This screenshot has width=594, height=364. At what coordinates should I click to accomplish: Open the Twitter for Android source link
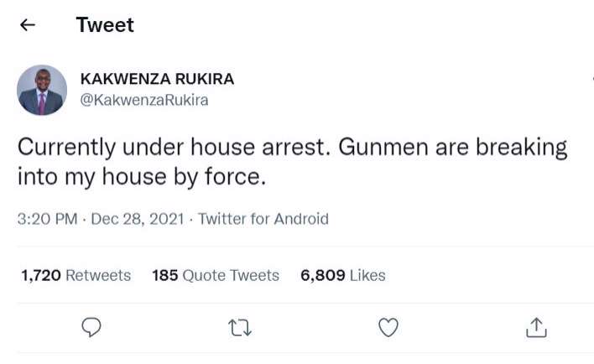263,220
